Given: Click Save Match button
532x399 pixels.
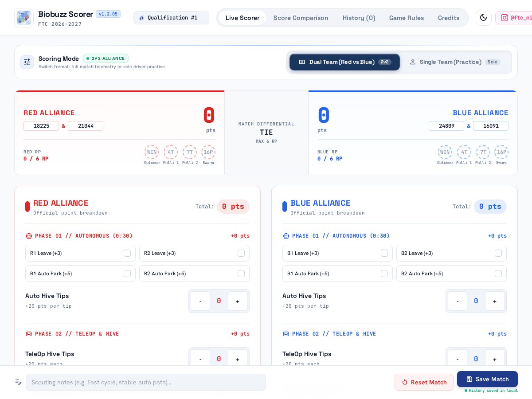Looking at the screenshot, I should pyautogui.click(x=487, y=379).
